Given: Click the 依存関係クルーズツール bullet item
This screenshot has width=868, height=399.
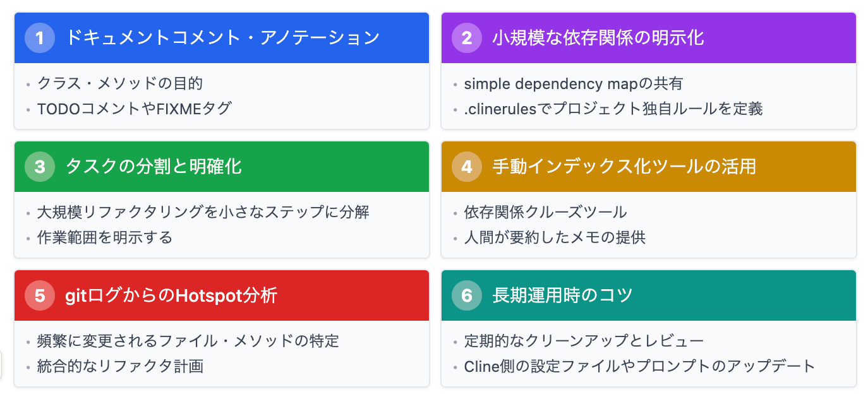Looking at the screenshot, I should click(x=545, y=212).
